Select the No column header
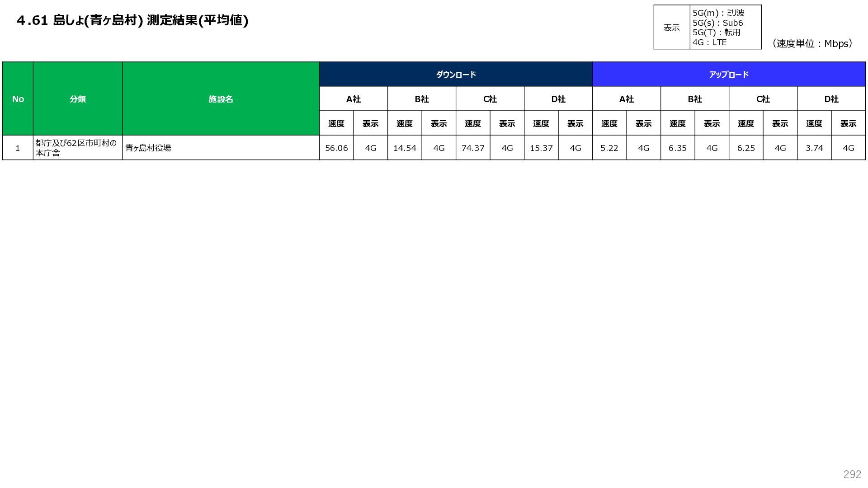This screenshot has width=868, height=488. (18, 99)
